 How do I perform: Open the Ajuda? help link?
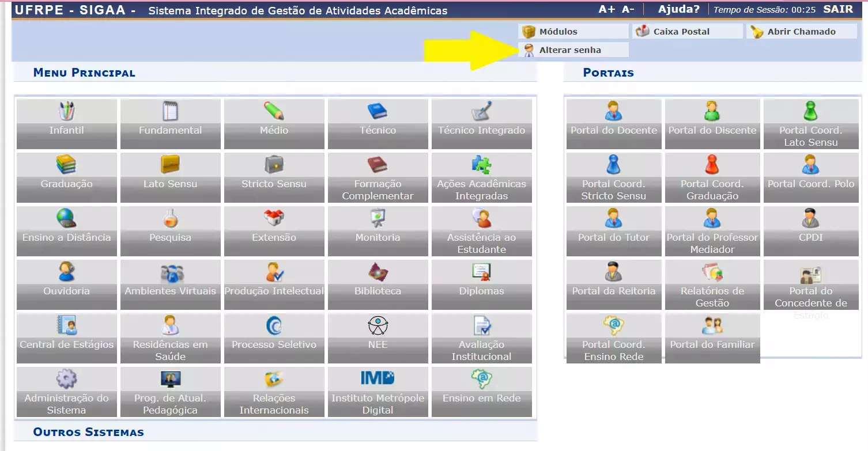[678, 9]
